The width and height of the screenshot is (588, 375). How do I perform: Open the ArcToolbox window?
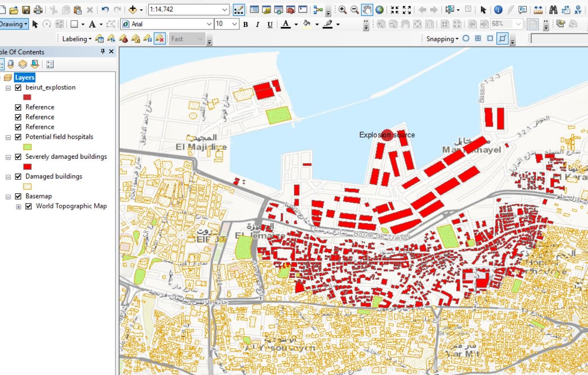coord(290,9)
